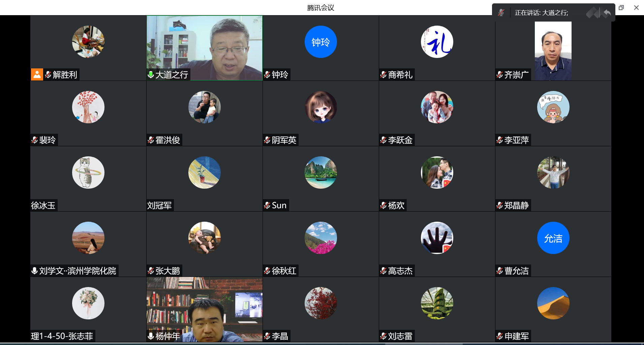Click the muted mic icon beside Sun

coord(267,205)
